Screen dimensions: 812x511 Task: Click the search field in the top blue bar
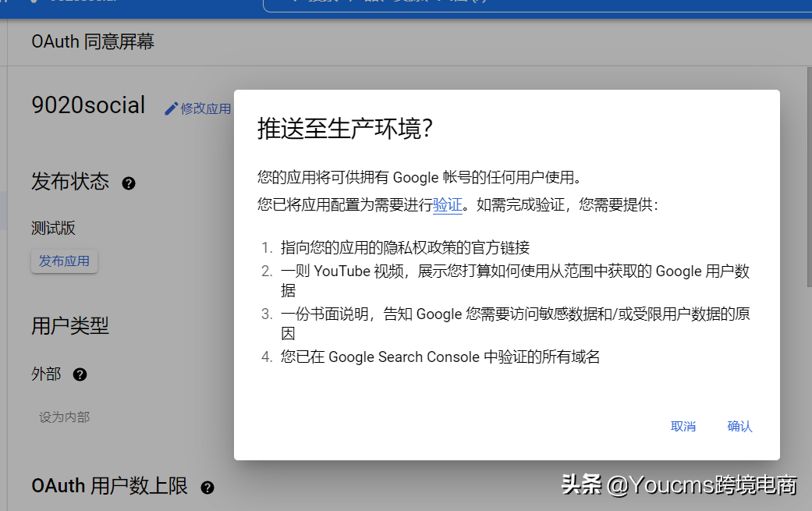click(537, 5)
